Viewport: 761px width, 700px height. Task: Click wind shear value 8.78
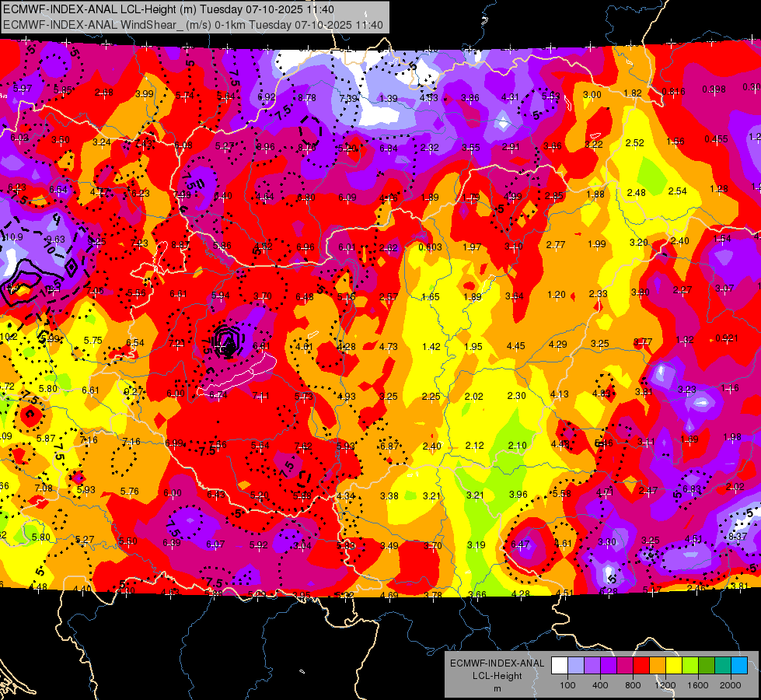(307, 98)
